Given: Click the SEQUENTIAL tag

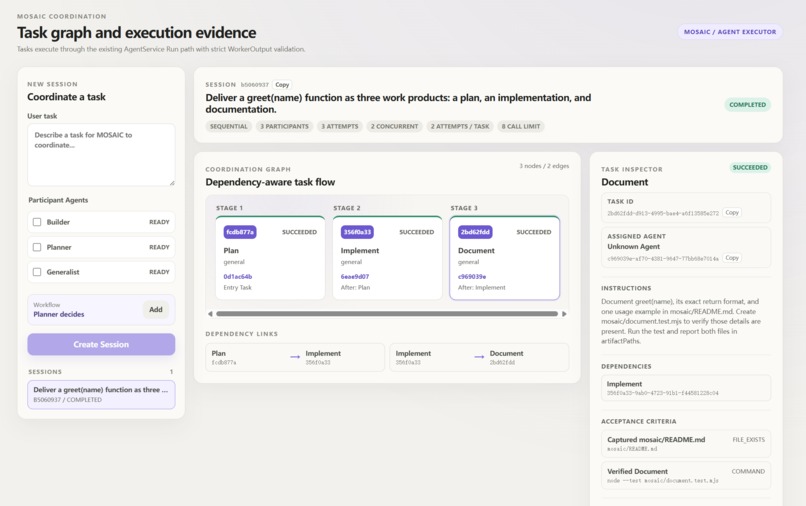Looking at the screenshot, I should click(229, 126).
